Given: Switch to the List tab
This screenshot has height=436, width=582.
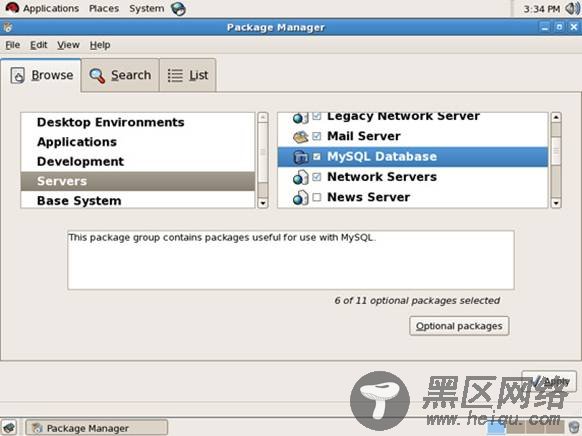Looking at the screenshot, I should (188, 75).
